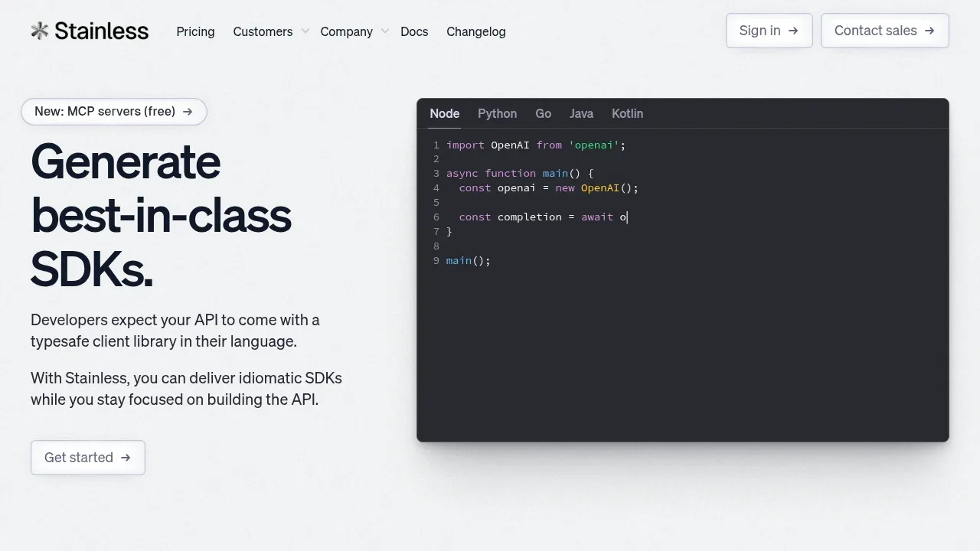Click the code line 'async function main() {'
The height and width of the screenshot is (551, 980).
click(x=520, y=174)
